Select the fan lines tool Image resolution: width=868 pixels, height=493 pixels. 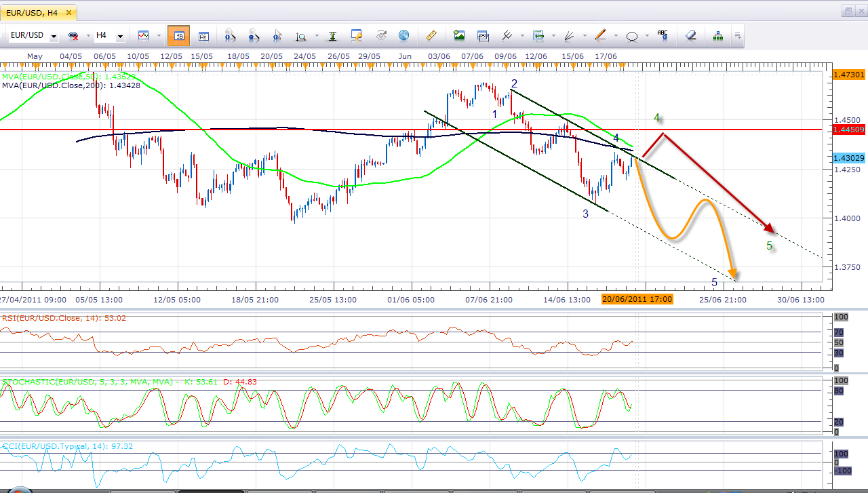click(569, 35)
